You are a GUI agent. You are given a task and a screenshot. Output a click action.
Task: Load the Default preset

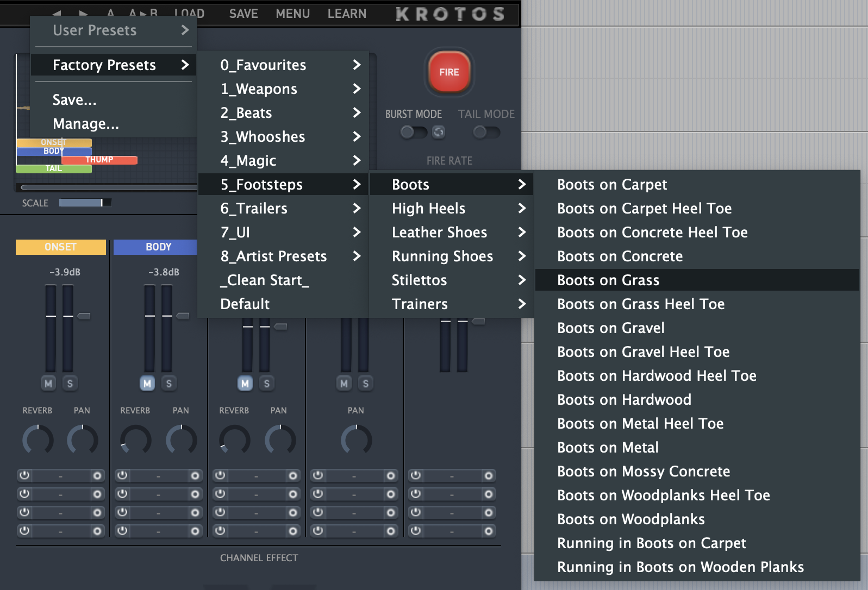pos(283,304)
